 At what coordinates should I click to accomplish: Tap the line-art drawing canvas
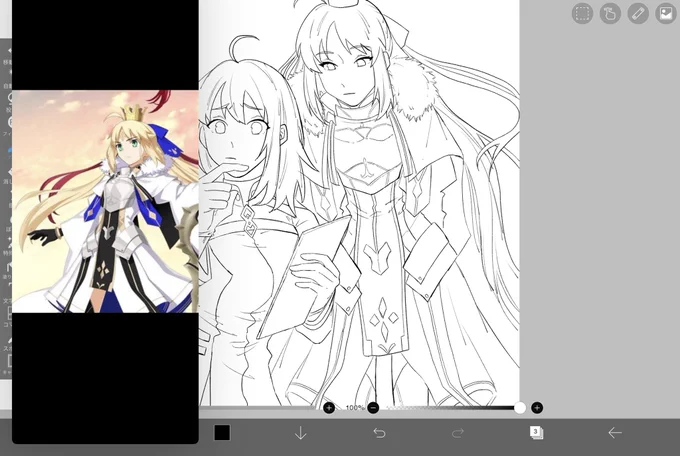click(359, 203)
